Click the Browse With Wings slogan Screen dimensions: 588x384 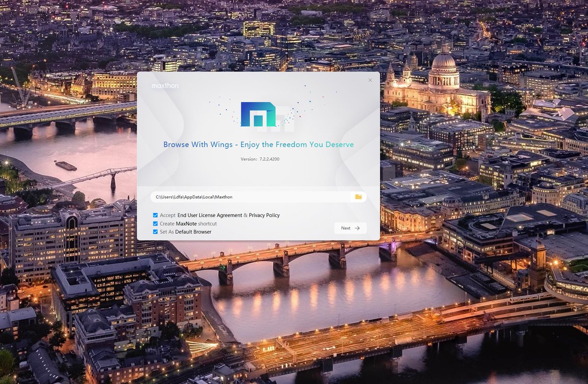tap(258, 144)
